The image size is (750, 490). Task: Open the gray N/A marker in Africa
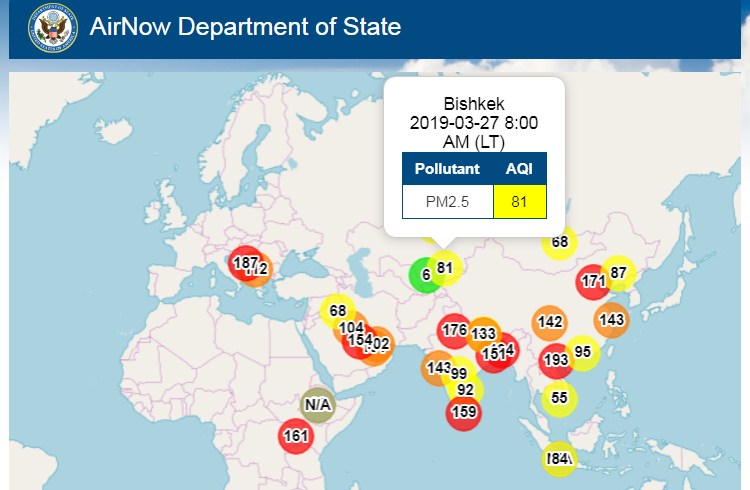pyautogui.click(x=317, y=405)
